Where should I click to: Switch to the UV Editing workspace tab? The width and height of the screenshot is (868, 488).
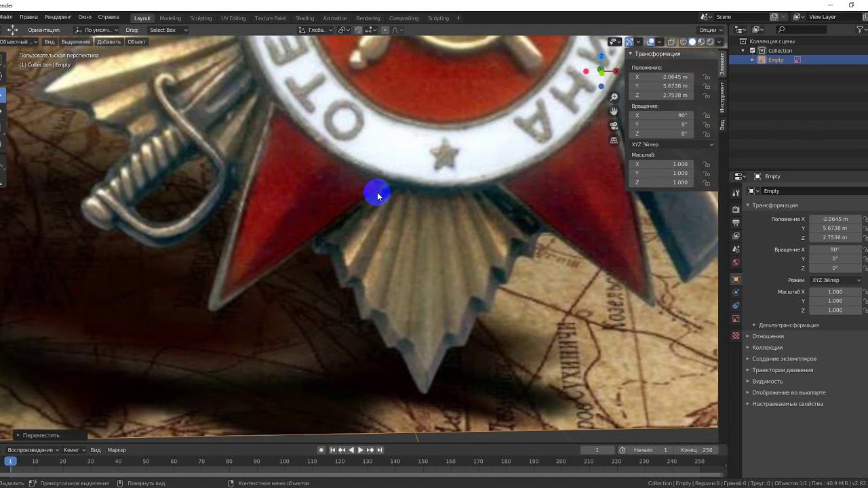point(233,18)
